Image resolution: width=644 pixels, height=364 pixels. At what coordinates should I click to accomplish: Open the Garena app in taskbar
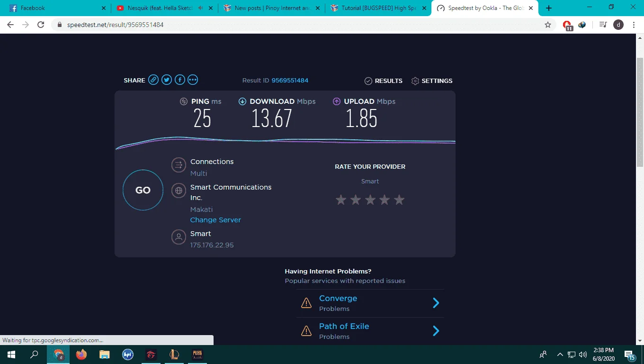click(151, 355)
